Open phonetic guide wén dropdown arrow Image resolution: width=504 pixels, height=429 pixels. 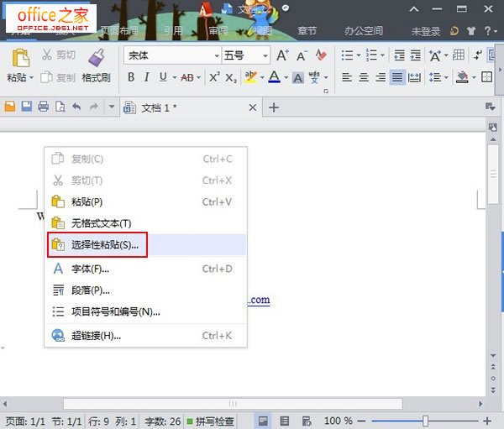326,77
